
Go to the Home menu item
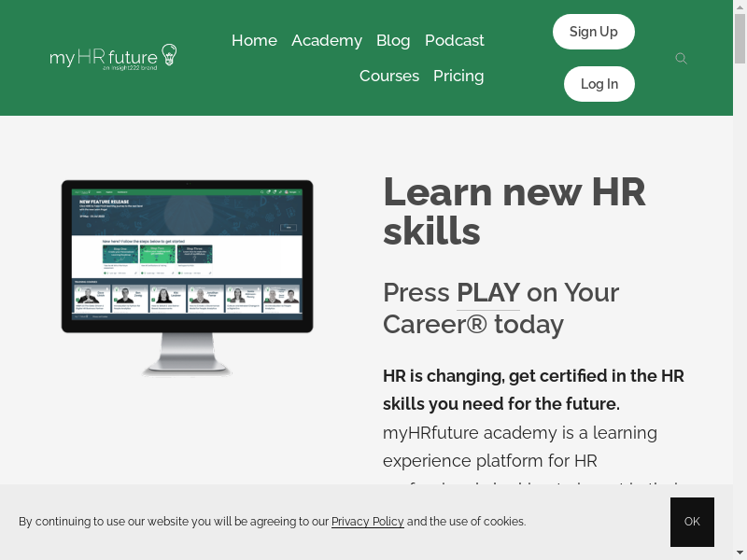[254, 40]
